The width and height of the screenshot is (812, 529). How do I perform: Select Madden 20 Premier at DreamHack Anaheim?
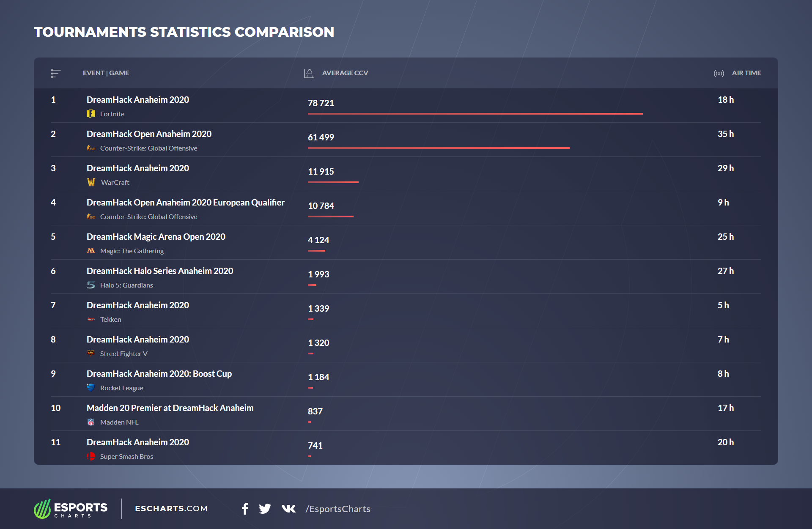[170, 408]
